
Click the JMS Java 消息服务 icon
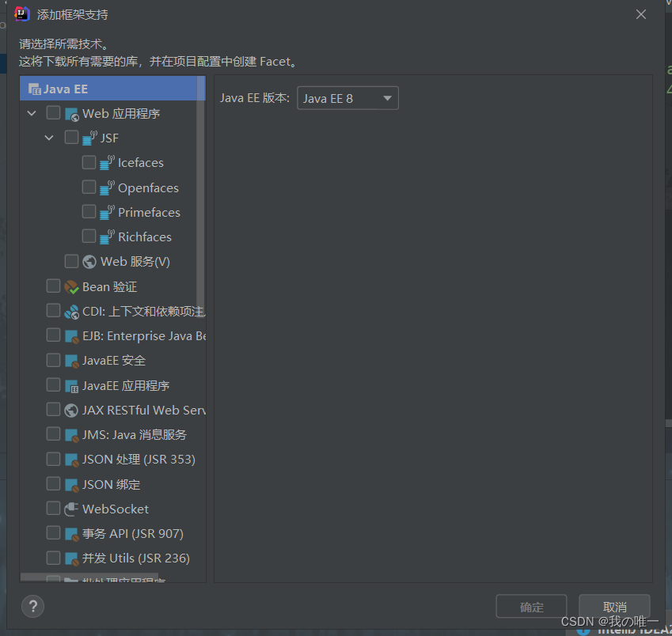point(71,435)
